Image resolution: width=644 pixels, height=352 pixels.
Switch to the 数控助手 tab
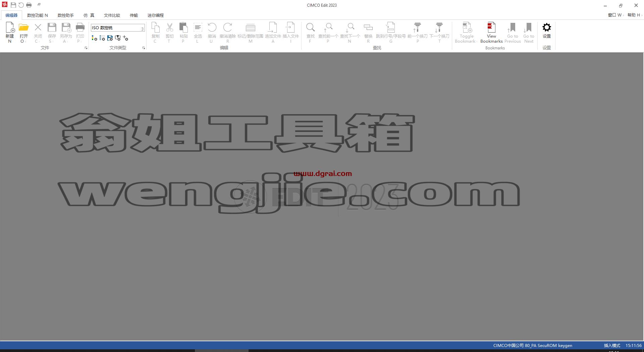66,15
